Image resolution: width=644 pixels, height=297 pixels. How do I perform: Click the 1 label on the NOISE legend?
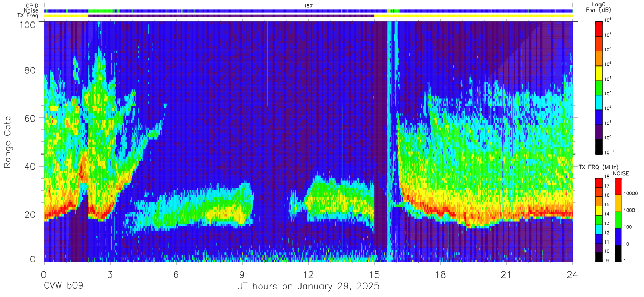pyautogui.click(x=625, y=261)
